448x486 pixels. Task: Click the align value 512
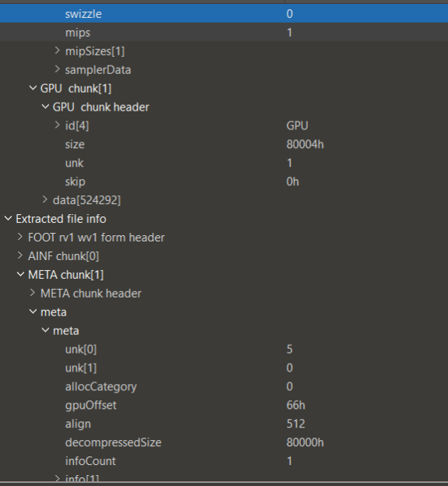coord(296,424)
